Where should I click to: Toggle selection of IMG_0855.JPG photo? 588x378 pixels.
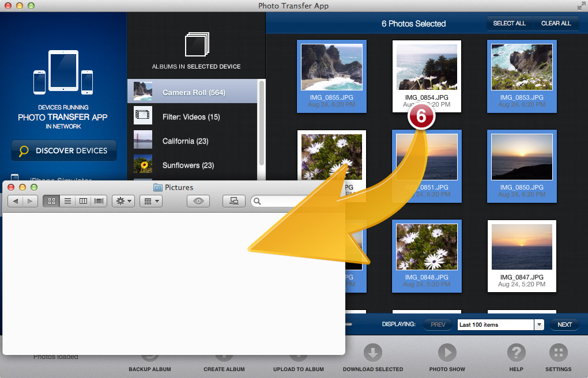coord(331,77)
